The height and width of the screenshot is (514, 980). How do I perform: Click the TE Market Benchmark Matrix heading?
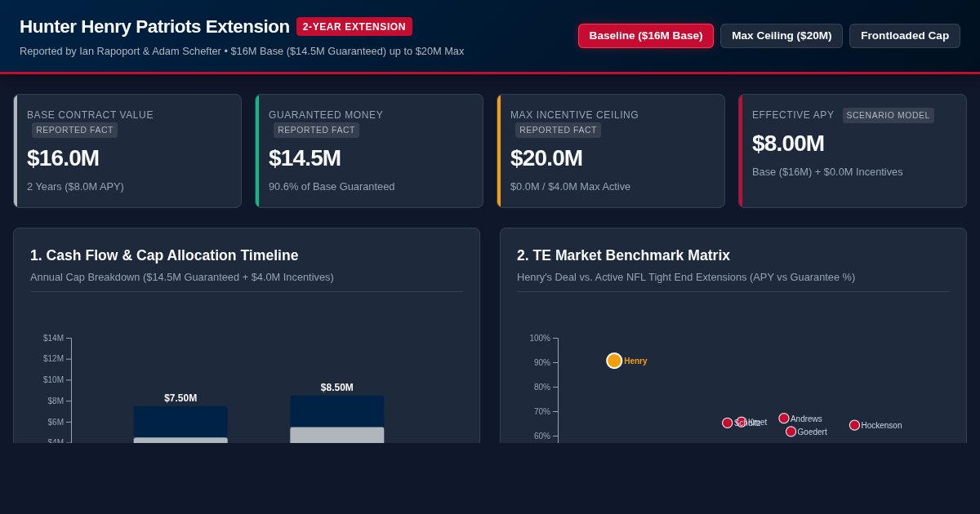623,255
